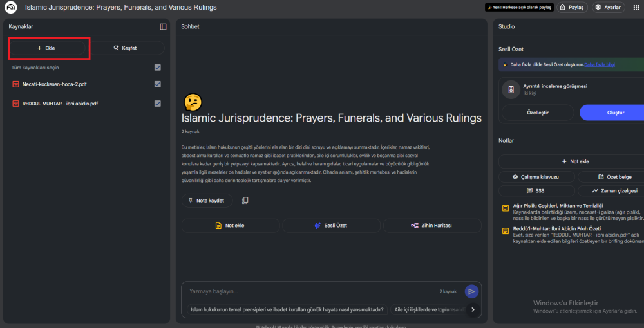644x328 pixels.
Task: Open the NotebookLM logo home icon
Action: point(11,7)
